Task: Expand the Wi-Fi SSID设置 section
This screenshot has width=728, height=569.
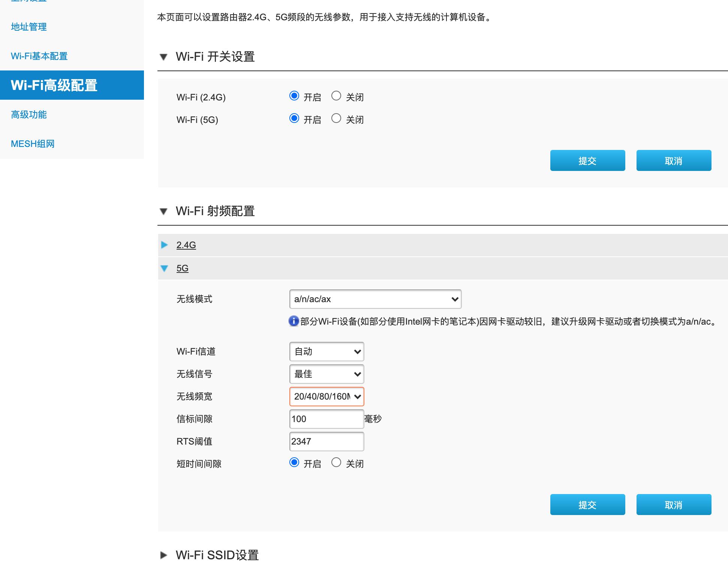Action: point(164,555)
